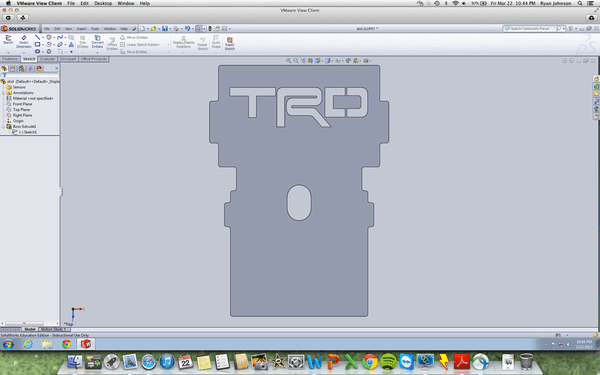This screenshot has height=375, width=600.
Task: Click the feature tree filter field
Action: coord(31,75)
